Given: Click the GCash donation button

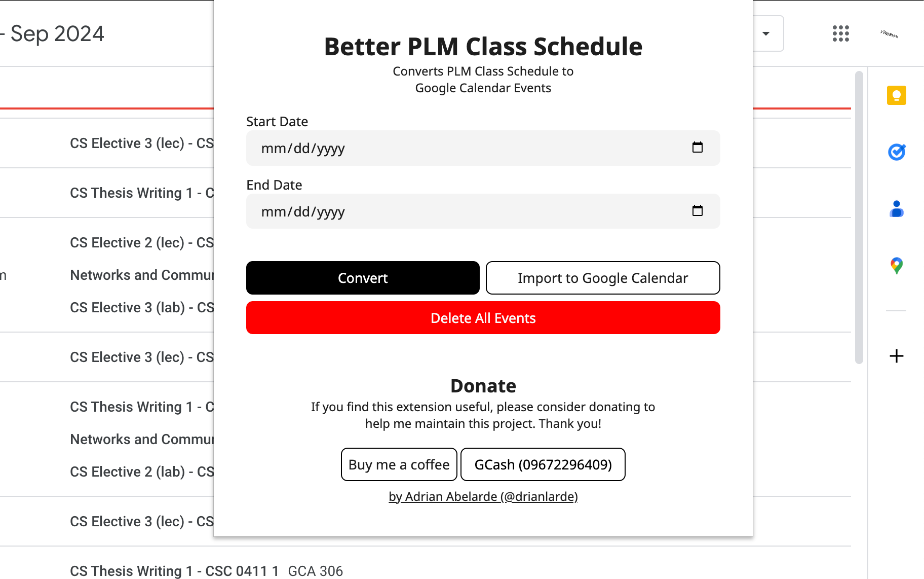Looking at the screenshot, I should [x=543, y=464].
